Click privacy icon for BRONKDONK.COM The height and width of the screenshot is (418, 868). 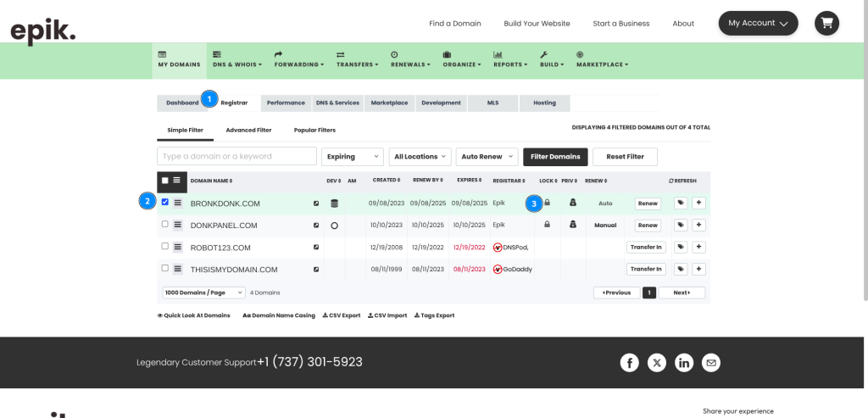pyautogui.click(x=573, y=203)
